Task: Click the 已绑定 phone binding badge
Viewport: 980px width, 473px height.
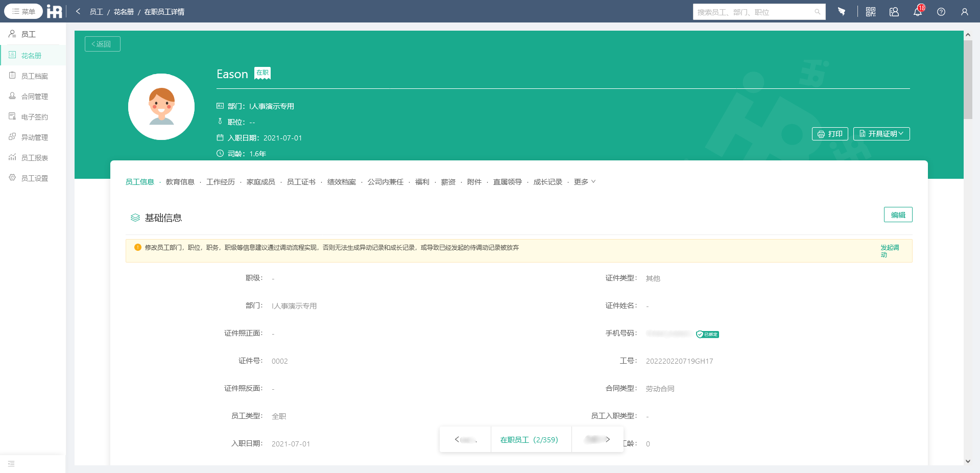Action: tap(707, 334)
